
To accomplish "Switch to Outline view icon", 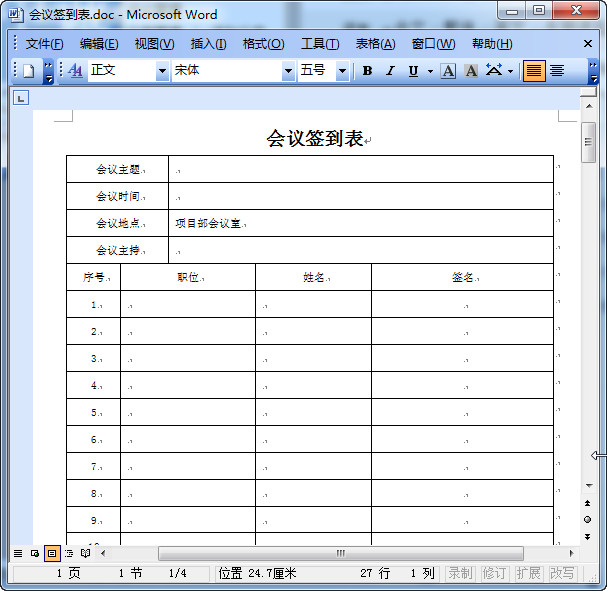I will point(69,553).
